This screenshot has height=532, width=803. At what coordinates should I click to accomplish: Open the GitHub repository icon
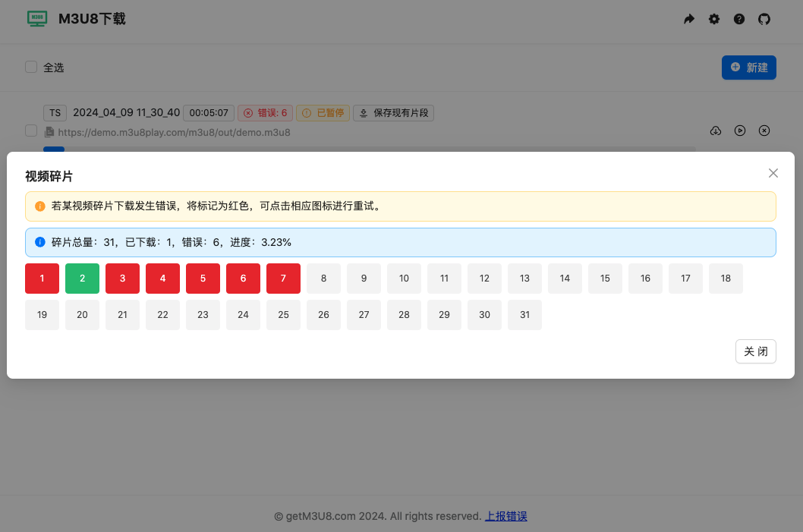click(764, 19)
